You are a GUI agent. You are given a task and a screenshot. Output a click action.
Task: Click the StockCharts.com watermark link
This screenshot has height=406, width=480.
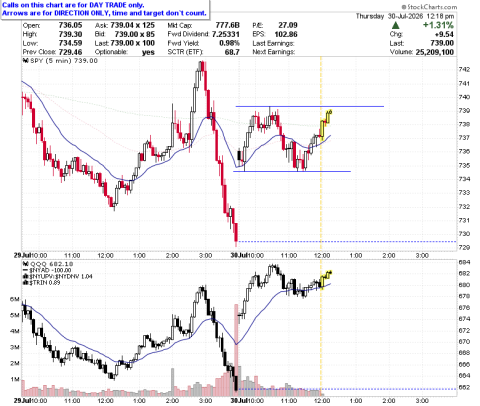click(429, 7)
